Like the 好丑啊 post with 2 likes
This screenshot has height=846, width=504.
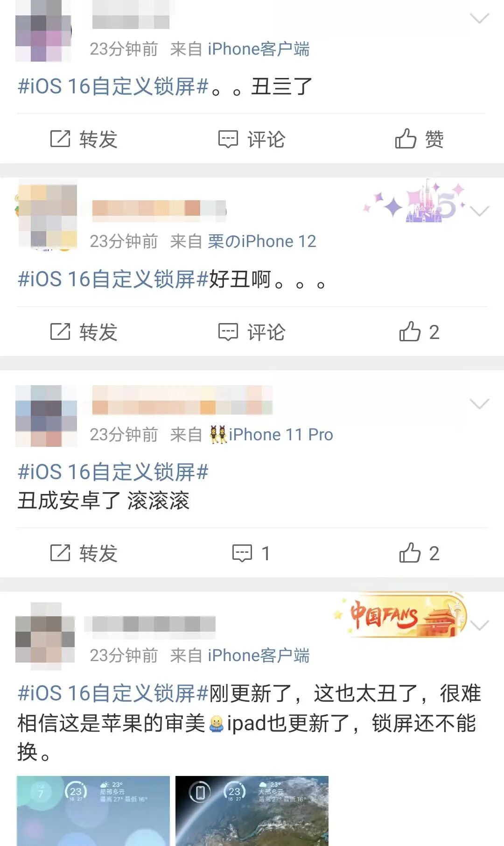click(x=419, y=332)
